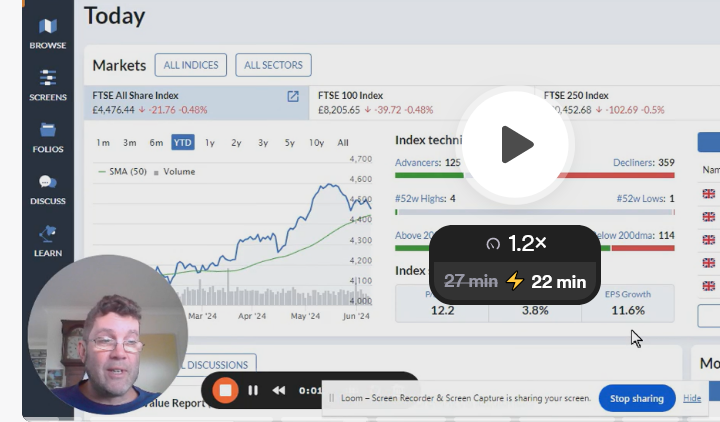Image resolution: width=720 pixels, height=422 pixels.
Task: Toggle the SMA (50) legend item
Action: pyautogui.click(x=123, y=172)
